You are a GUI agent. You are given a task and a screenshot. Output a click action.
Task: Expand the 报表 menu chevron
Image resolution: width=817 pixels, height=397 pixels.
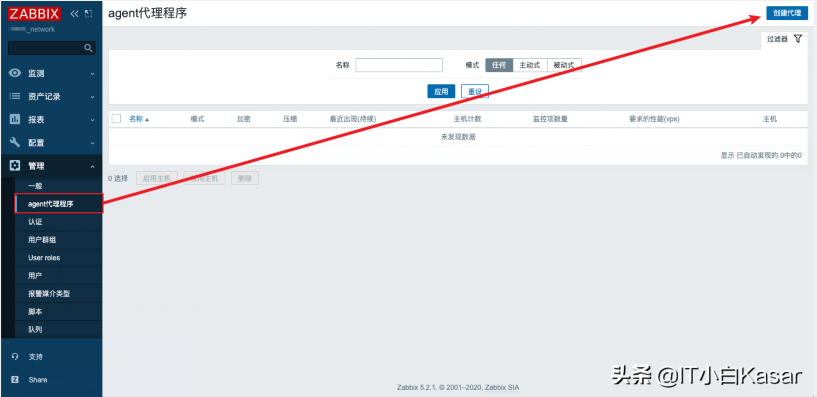tap(93, 120)
